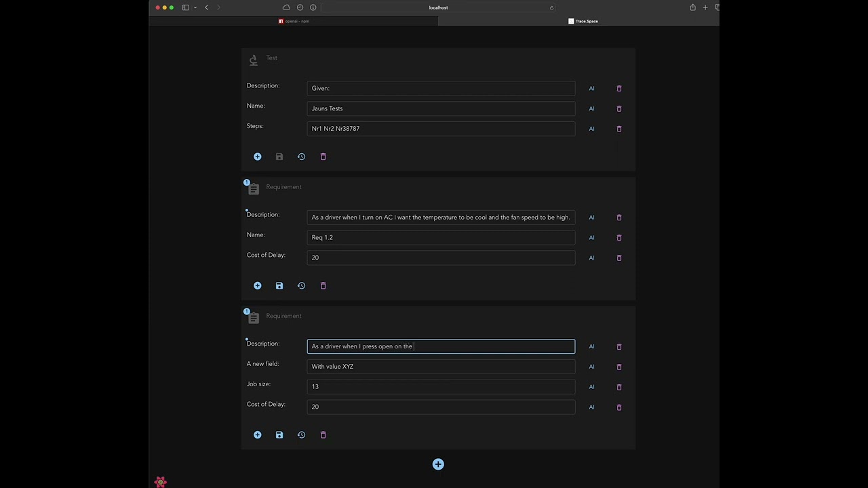
Task: Add a field to the Req 1.2 requirement card
Action: [x=258, y=286]
